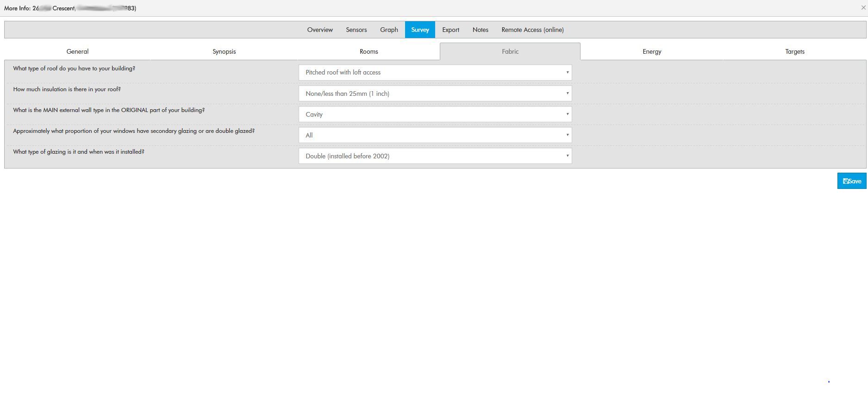Image resolution: width=868 pixels, height=419 pixels.
Task: Click the Save button
Action: [x=851, y=181]
